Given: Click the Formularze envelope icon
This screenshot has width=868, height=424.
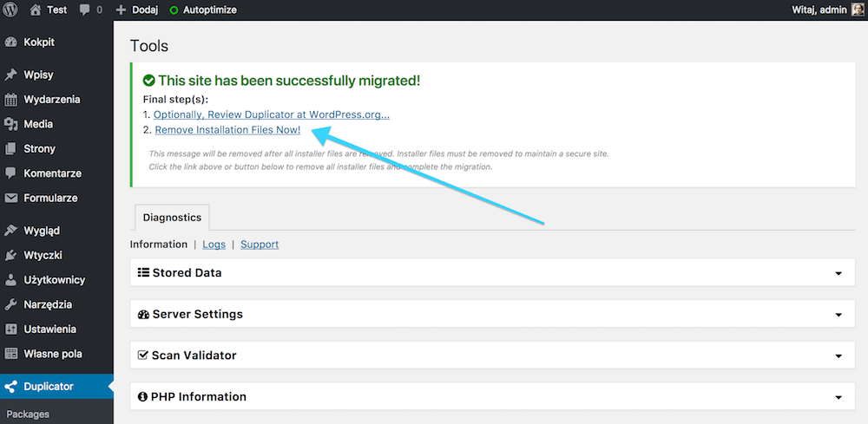Looking at the screenshot, I should [x=10, y=198].
